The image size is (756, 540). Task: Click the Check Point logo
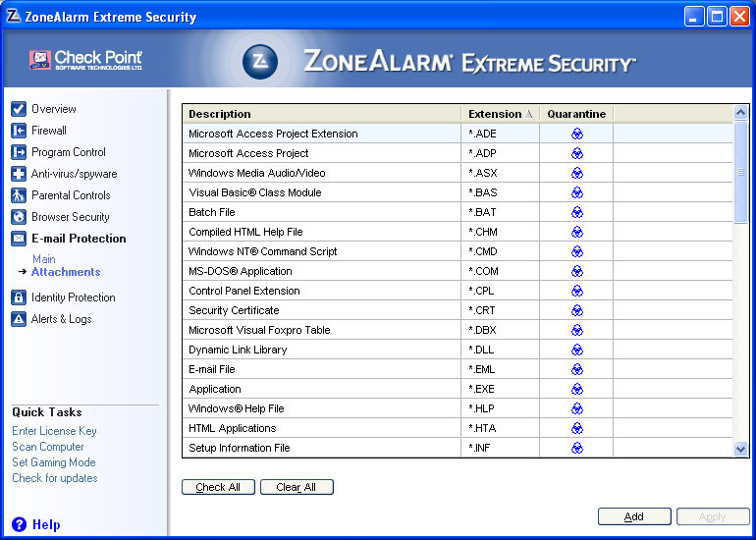click(85, 60)
